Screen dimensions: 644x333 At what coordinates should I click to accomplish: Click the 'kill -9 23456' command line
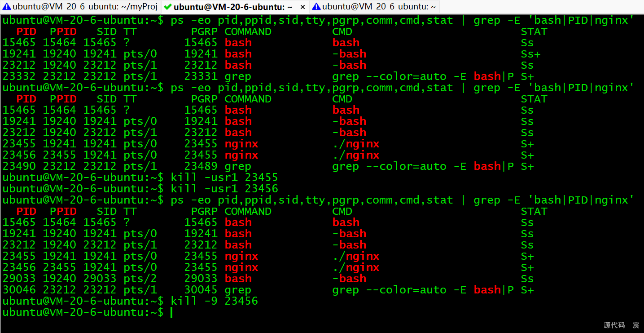click(x=215, y=301)
